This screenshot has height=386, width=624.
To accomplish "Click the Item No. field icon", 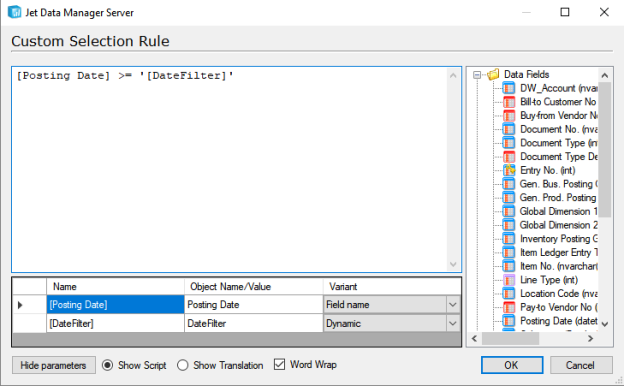I will click(508, 266).
